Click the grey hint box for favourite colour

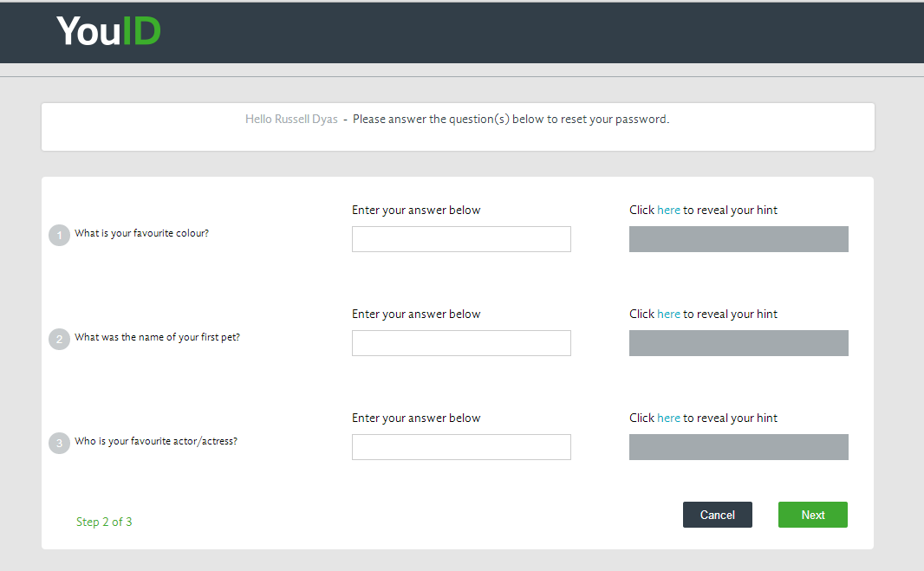pyautogui.click(x=739, y=239)
